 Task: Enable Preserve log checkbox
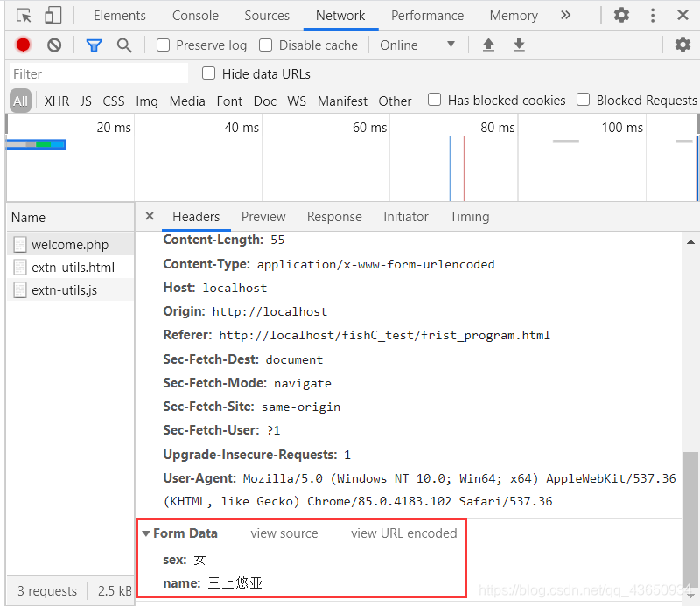(163, 45)
